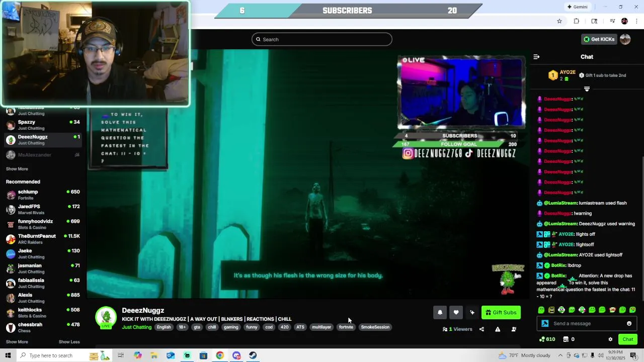The height and width of the screenshot is (362, 644).
Task: Bookmark this page with the star icon
Action: [x=559, y=21]
